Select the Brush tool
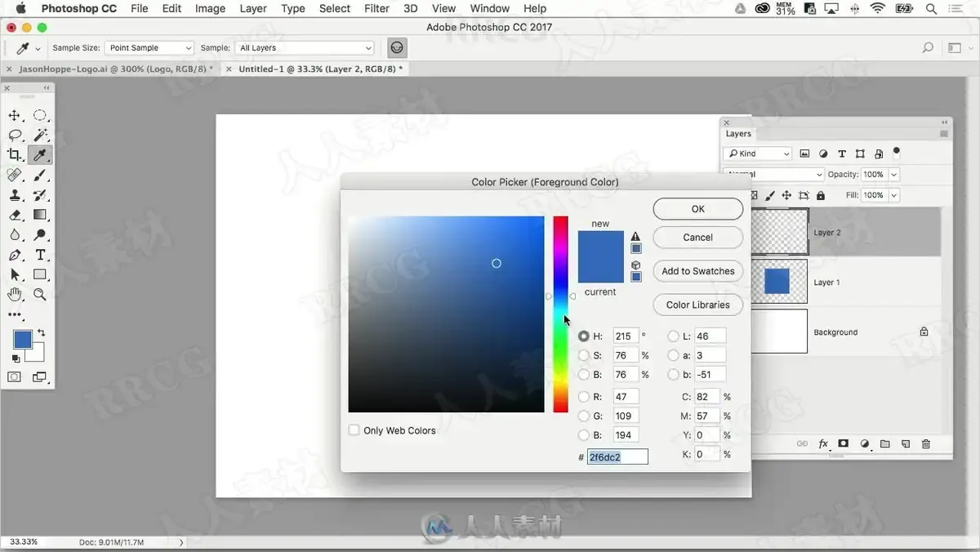The height and width of the screenshot is (552, 980). (40, 175)
